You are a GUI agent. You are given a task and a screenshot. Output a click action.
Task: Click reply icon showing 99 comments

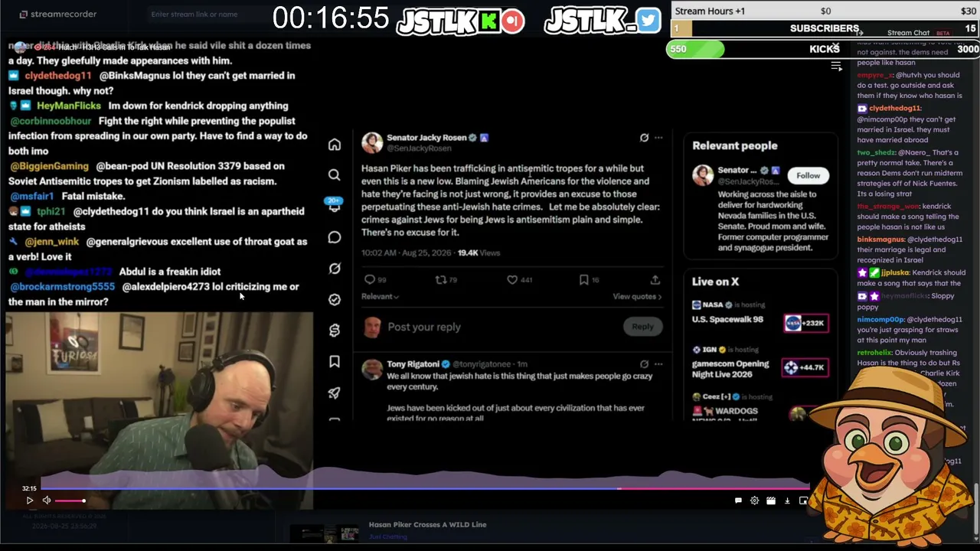370,280
